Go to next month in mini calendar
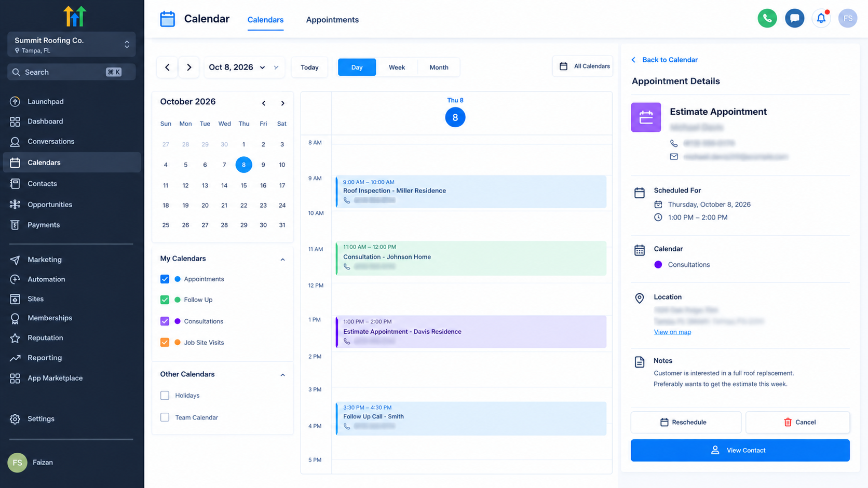Screen dimensions: 868x488 click(282, 103)
